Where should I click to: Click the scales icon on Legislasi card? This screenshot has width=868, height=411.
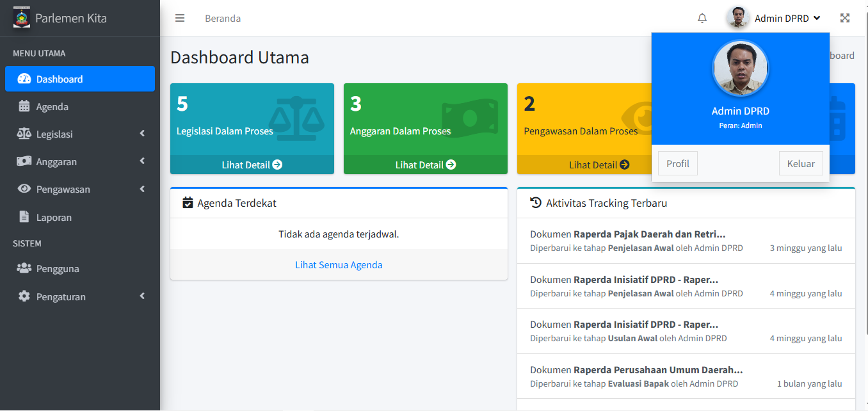[x=296, y=118]
